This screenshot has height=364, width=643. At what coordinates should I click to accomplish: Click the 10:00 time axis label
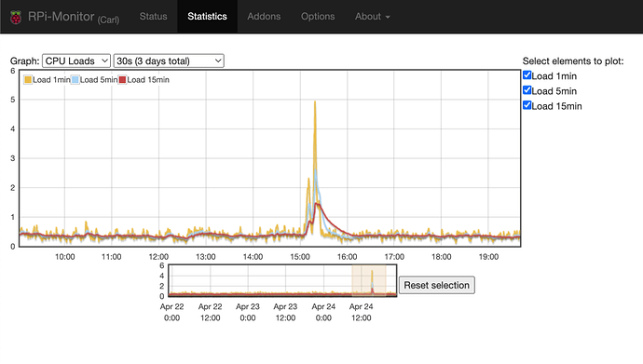pyautogui.click(x=65, y=257)
